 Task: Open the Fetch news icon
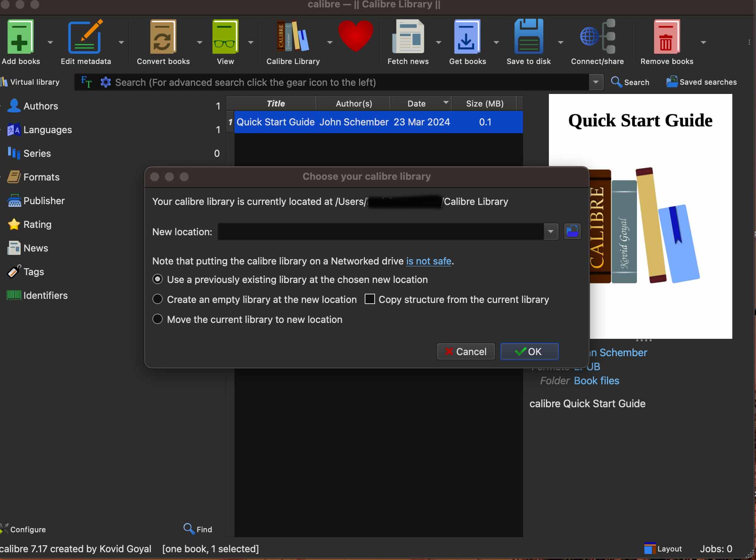[408, 37]
